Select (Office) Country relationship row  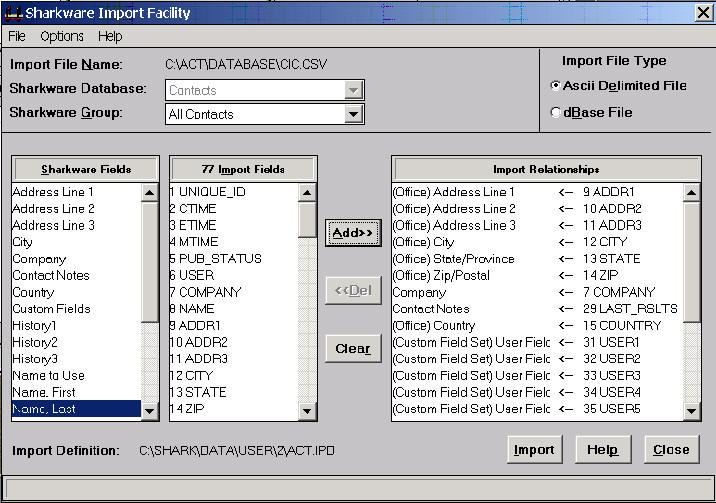tap(537, 325)
